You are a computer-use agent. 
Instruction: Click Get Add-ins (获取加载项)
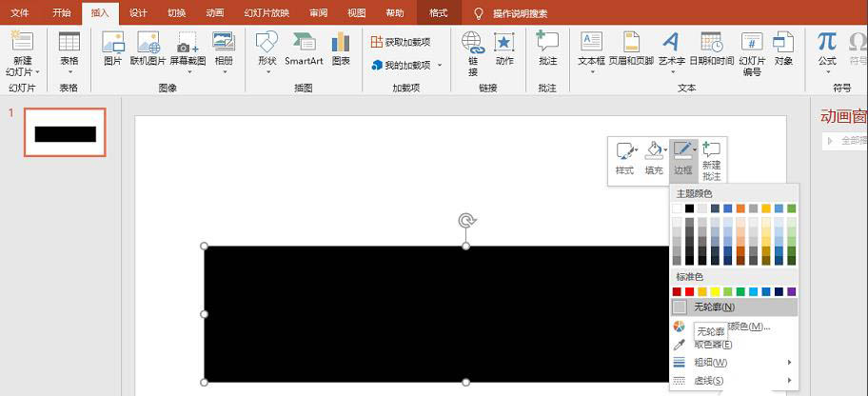coord(401,42)
